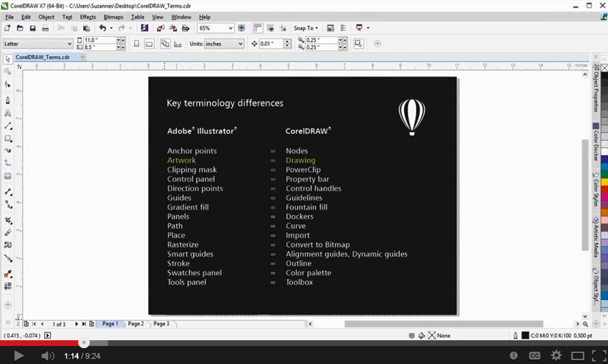Click the Open file icon

[20, 28]
